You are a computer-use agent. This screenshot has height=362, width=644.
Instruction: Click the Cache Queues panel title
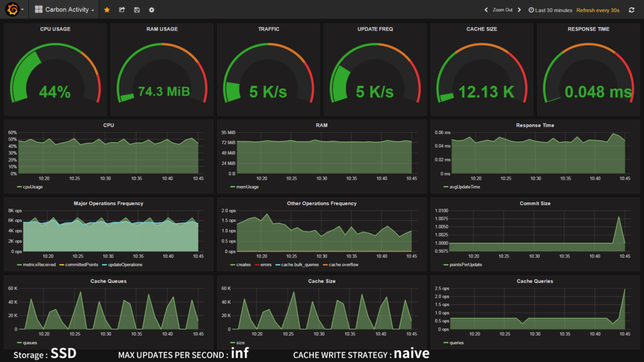[108, 281]
